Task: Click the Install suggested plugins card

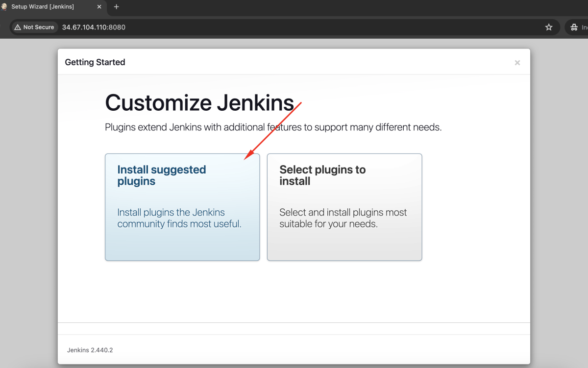Action: click(x=182, y=207)
